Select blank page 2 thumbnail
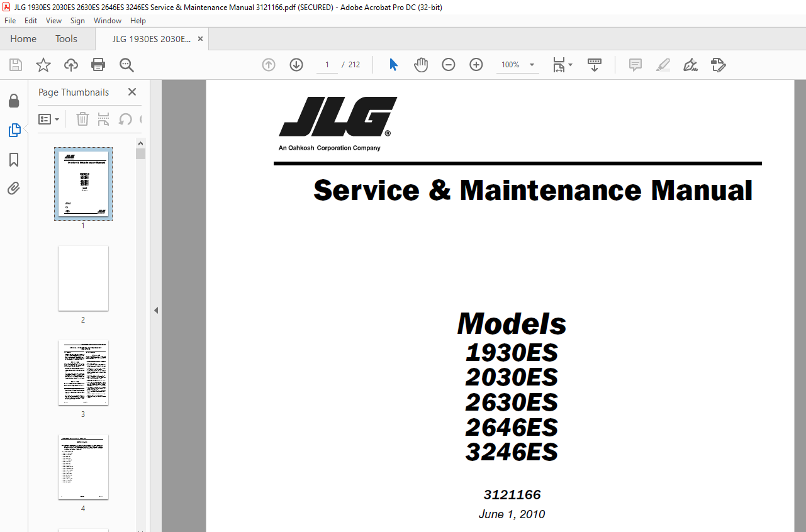This screenshot has height=532, width=806. pos(83,278)
